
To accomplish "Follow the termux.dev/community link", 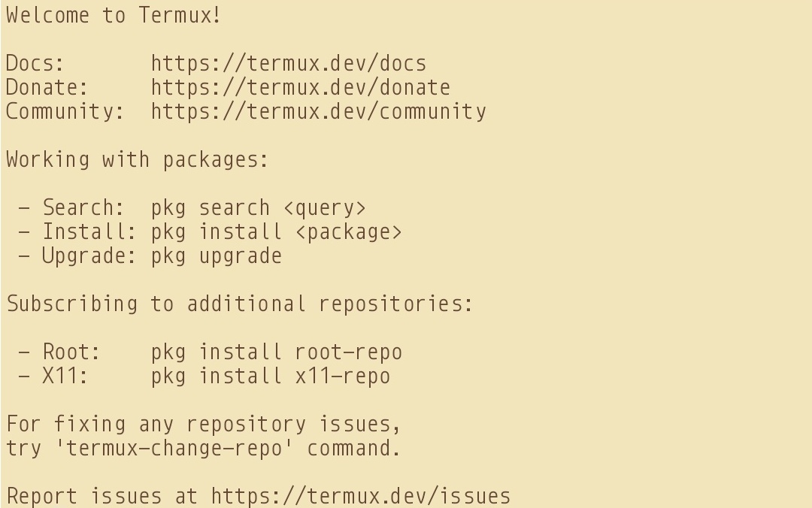I will [x=318, y=111].
